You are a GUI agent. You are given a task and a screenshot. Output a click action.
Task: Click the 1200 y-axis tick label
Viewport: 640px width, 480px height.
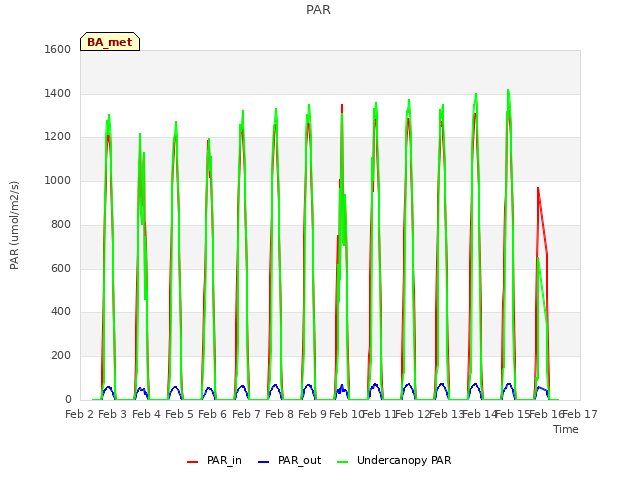(58, 137)
